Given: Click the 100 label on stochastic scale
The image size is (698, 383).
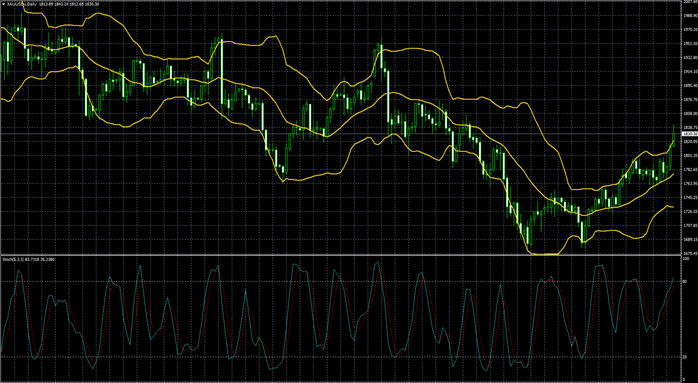Looking at the screenshot, I should [x=686, y=259].
